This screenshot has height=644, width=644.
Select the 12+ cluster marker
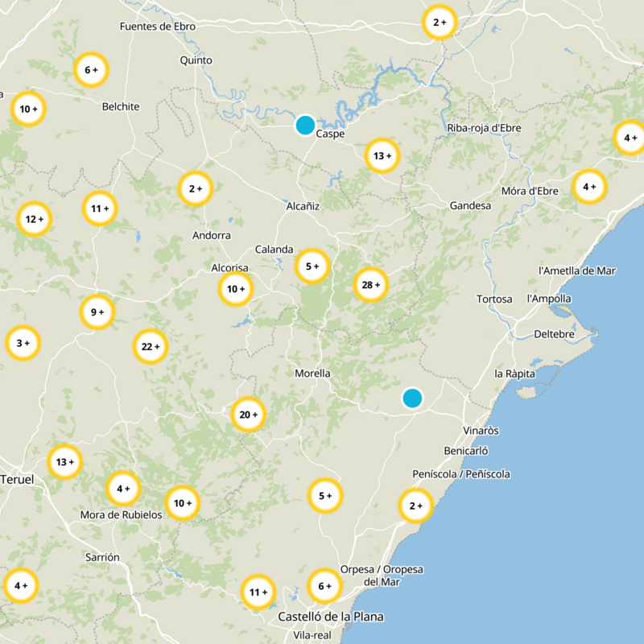point(34,219)
